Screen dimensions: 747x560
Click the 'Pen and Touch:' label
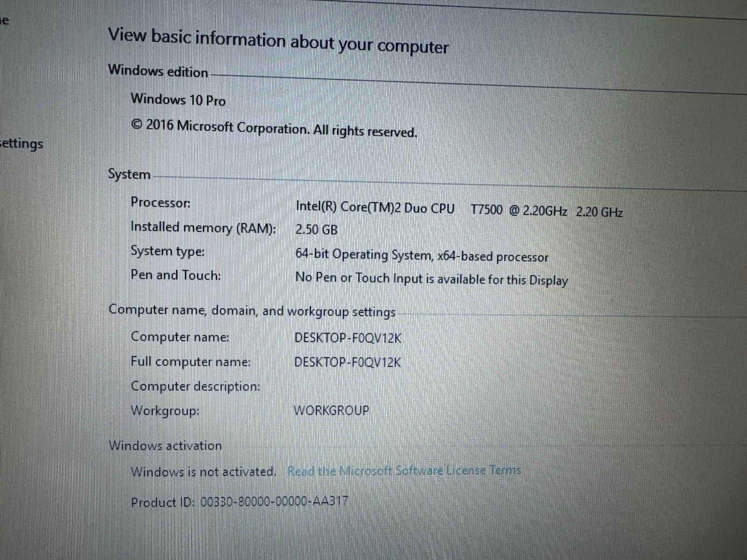tap(176, 275)
